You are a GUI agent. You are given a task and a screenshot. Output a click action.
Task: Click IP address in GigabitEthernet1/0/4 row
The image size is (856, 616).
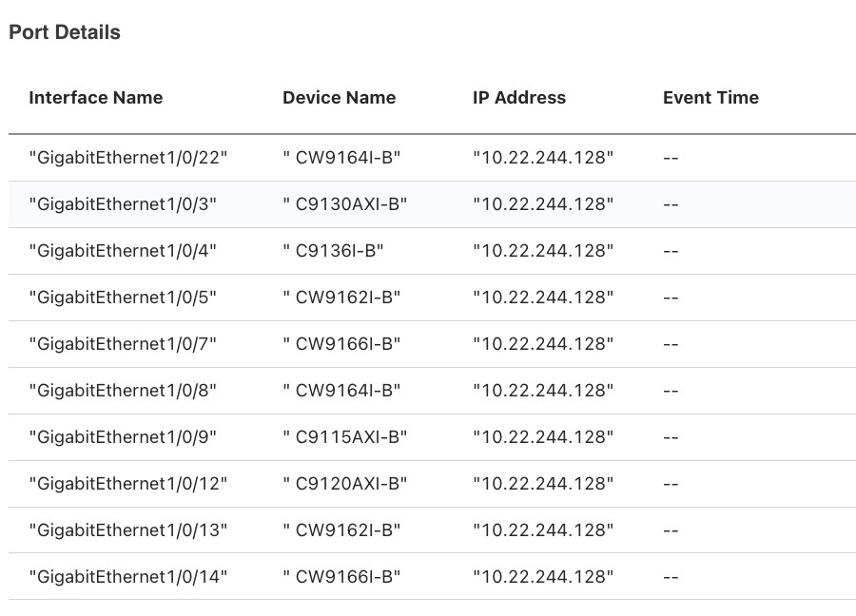[x=543, y=251]
